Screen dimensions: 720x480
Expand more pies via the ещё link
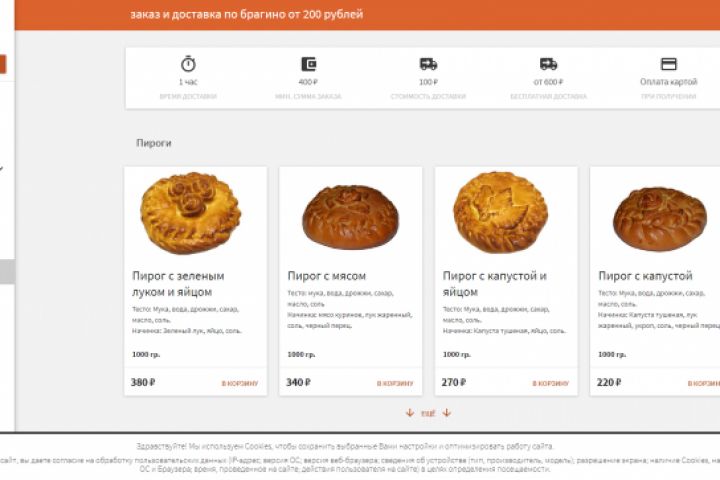[x=428, y=413]
